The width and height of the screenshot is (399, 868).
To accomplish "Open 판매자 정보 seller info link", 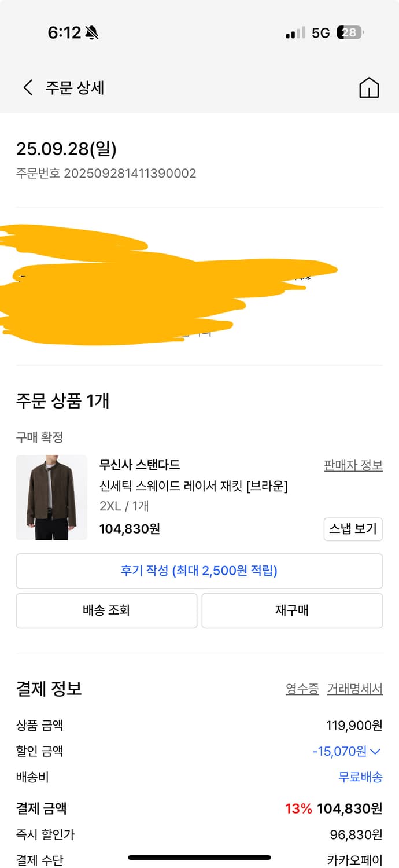I will 353,465.
